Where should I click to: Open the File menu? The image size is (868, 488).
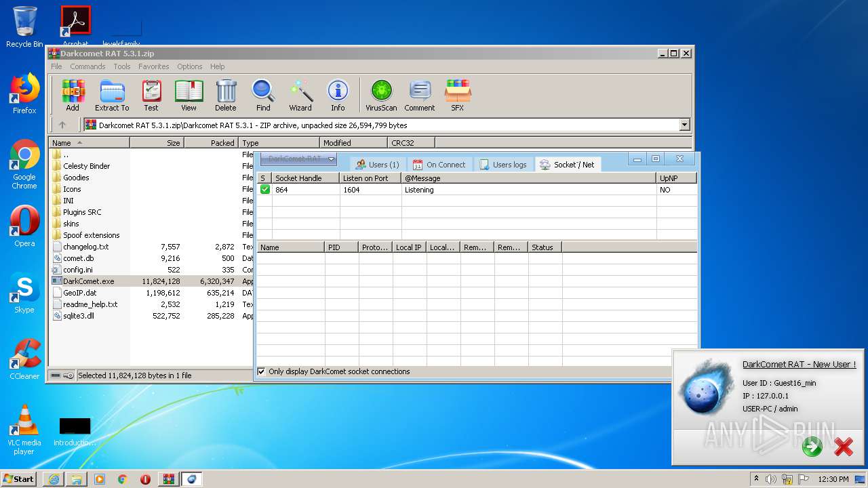[56, 66]
